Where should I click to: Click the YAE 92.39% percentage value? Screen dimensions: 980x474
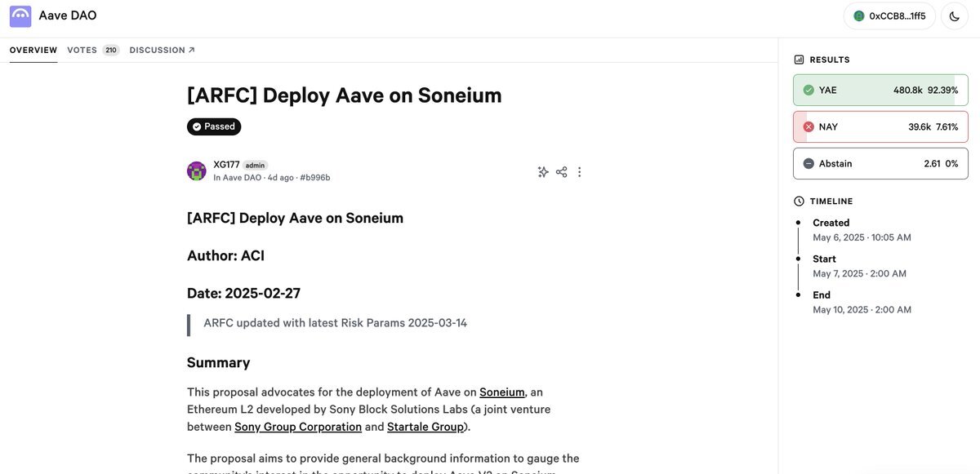(x=943, y=91)
